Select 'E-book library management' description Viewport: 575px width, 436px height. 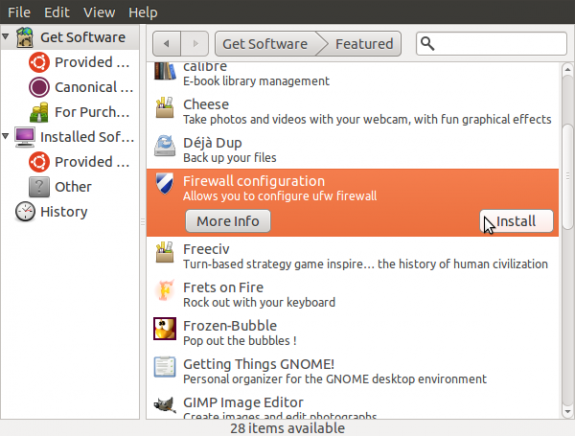(256, 81)
